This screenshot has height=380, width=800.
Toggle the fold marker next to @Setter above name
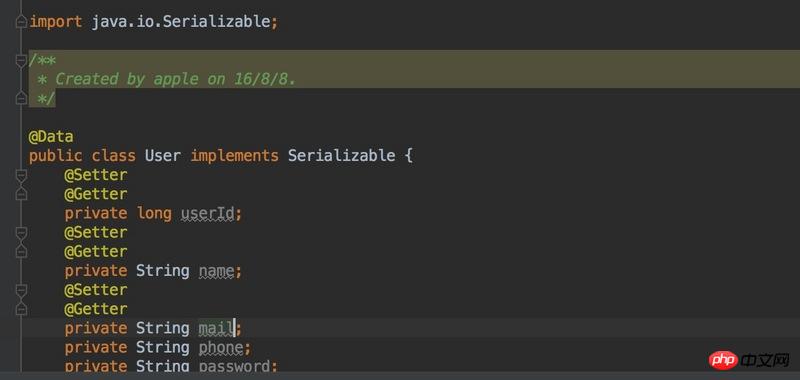pos(21,234)
